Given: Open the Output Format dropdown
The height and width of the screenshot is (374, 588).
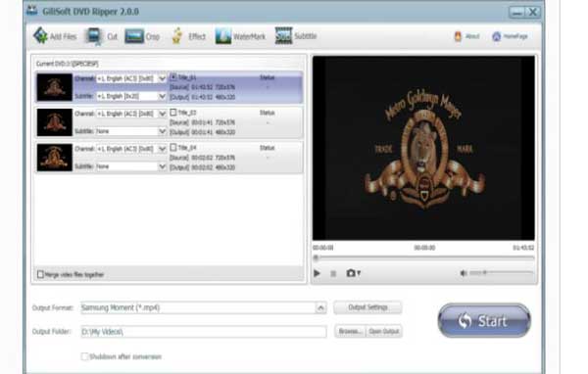Looking at the screenshot, I should tap(320, 307).
